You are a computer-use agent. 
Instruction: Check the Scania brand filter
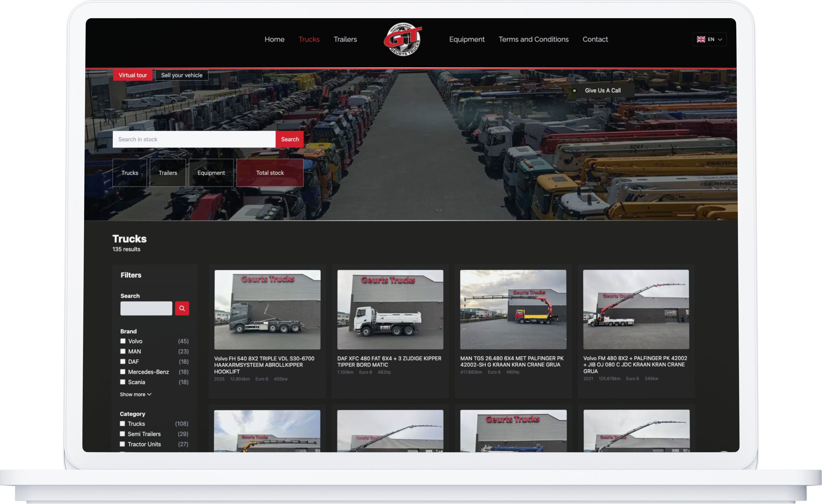[123, 382]
